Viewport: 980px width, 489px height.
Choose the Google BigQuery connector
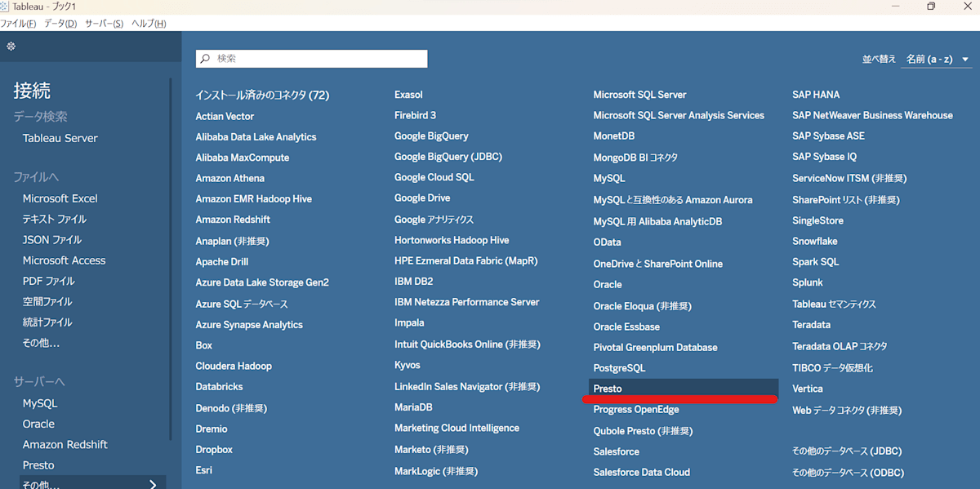coord(431,136)
